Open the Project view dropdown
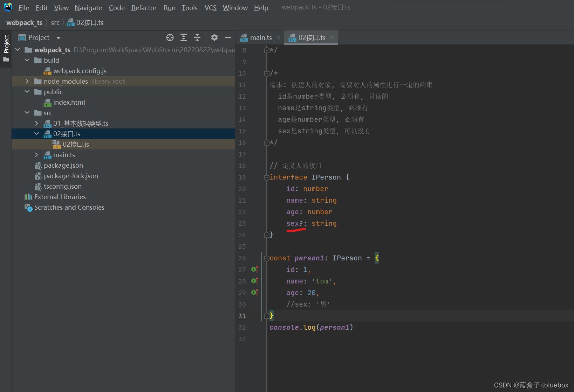The height and width of the screenshot is (392, 574). pyautogui.click(x=59, y=38)
